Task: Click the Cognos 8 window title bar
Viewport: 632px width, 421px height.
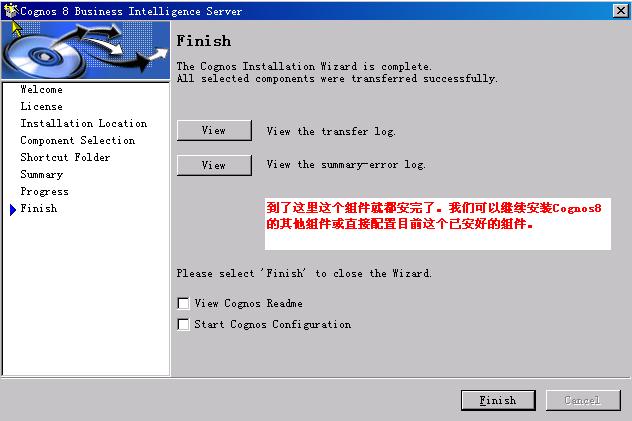Action: coord(314,11)
